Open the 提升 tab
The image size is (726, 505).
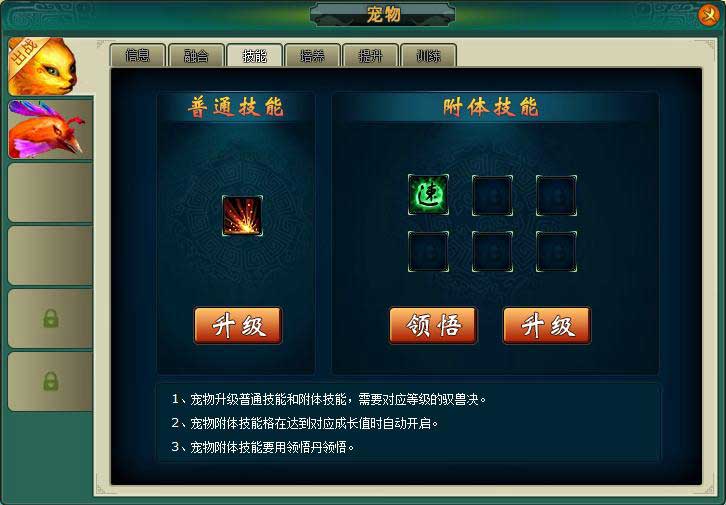[x=370, y=56]
